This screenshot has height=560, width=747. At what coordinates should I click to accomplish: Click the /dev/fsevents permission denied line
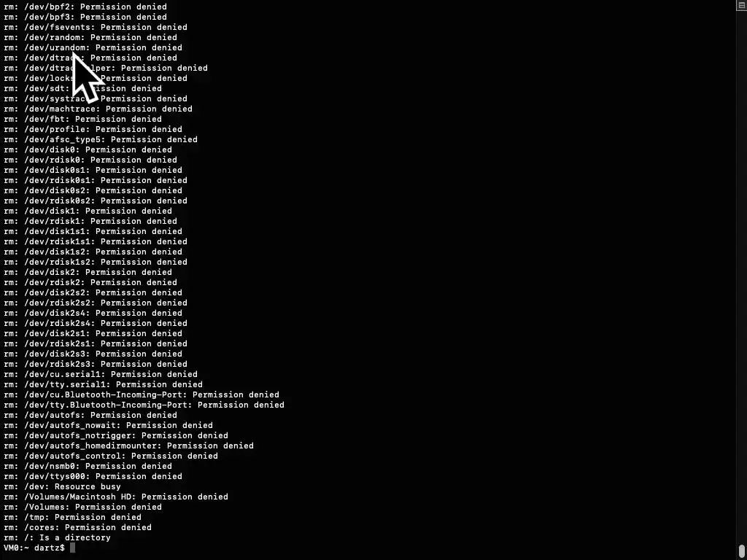click(x=96, y=27)
